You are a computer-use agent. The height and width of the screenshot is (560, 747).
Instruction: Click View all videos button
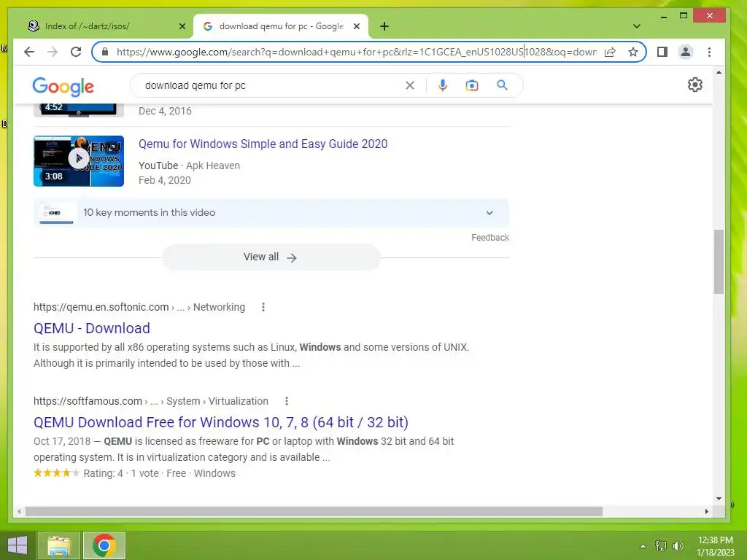[x=271, y=257]
